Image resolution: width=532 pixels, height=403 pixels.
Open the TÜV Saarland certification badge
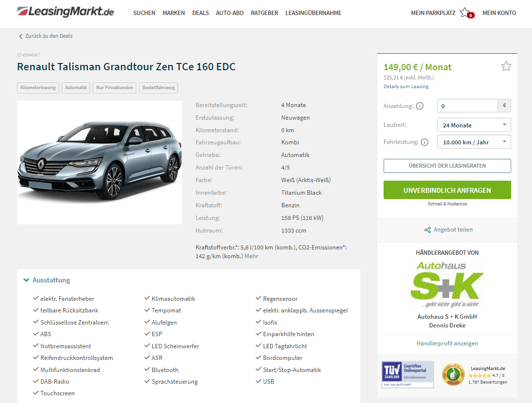click(x=407, y=374)
